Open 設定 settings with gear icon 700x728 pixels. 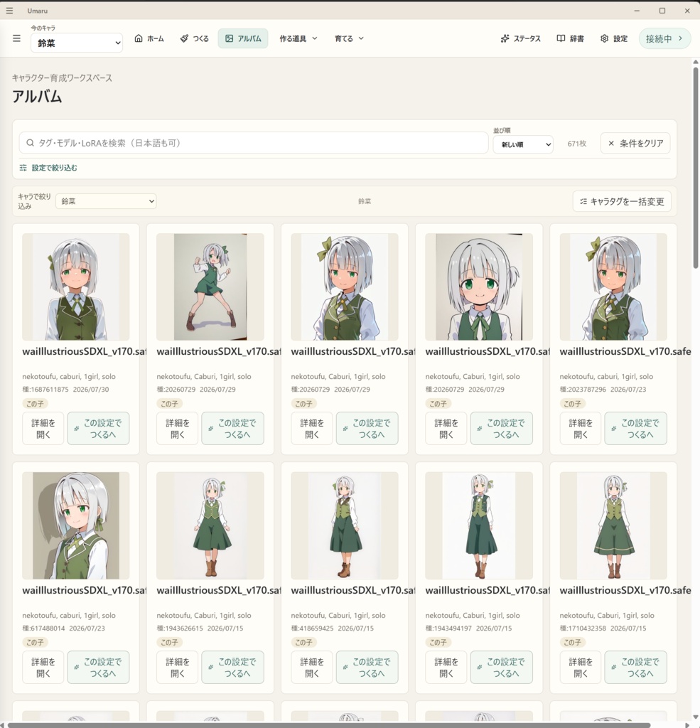click(614, 38)
